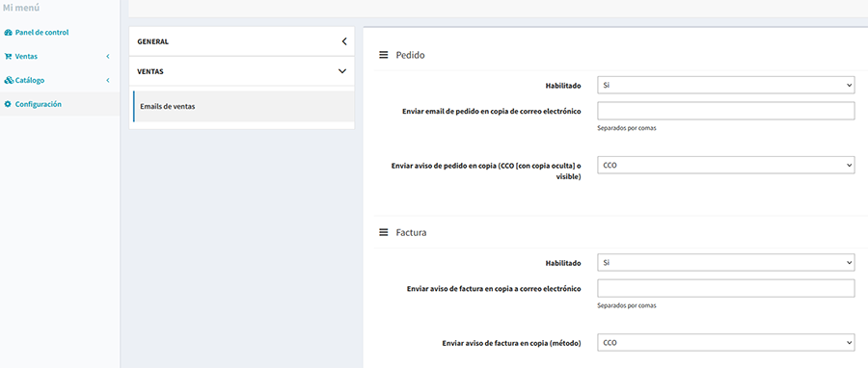Click 'Separados por comas' under Pedido field
Screen dimensions: 868x368
click(627, 128)
